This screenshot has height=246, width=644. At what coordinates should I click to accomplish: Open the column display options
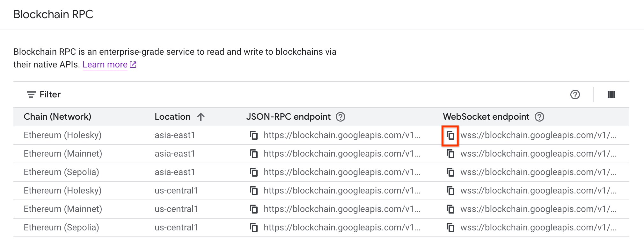coord(611,95)
